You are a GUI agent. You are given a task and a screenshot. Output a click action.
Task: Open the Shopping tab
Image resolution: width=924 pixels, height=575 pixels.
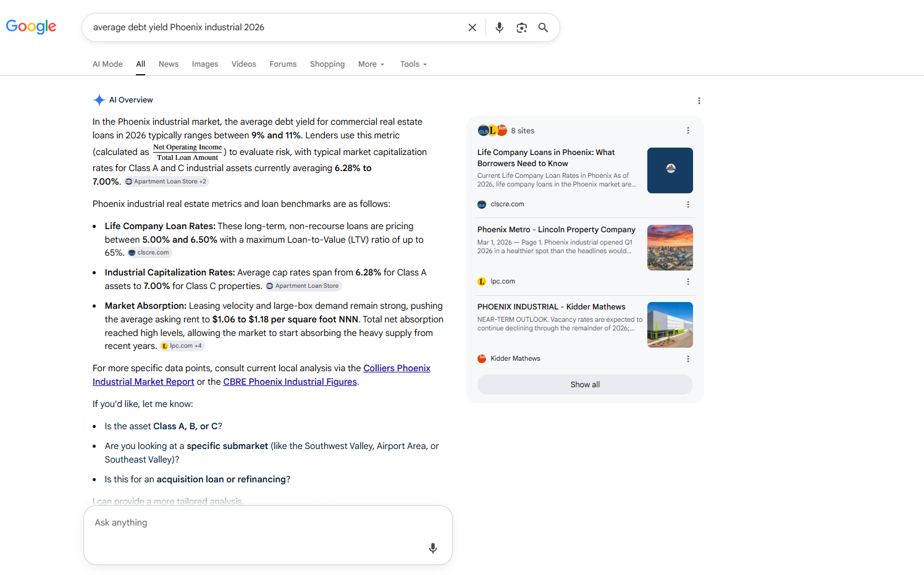[327, 64]
